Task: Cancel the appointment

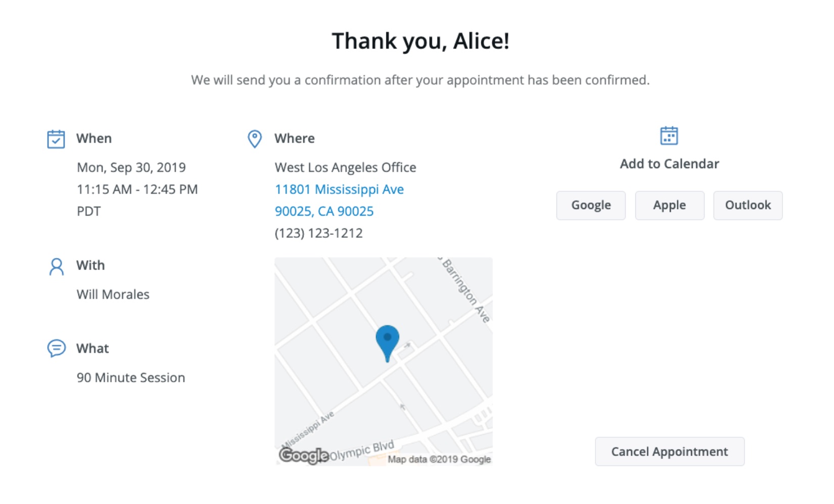Action: [669, 451]
